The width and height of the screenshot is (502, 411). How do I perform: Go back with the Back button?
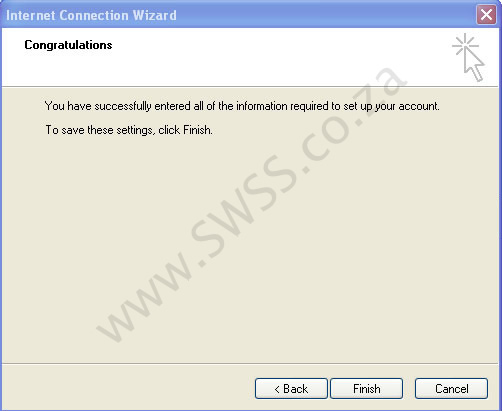pyautogui.click(x=291, y=388)
